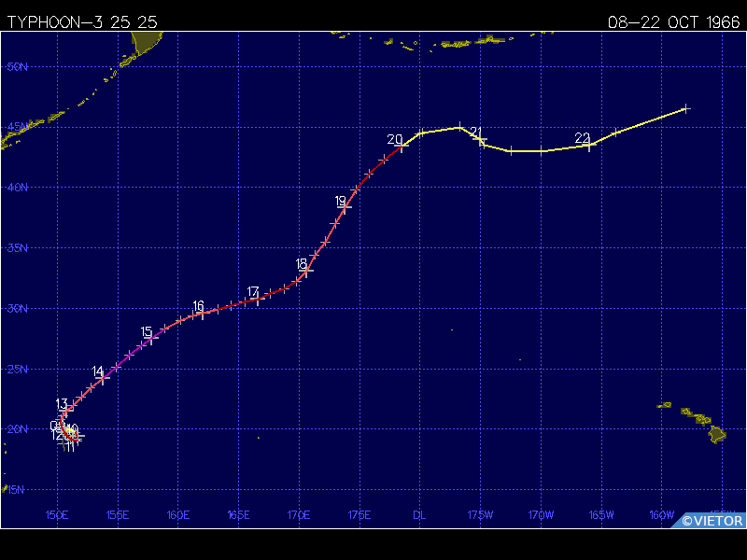747x560 pixels.
Task: Click the day 21 track marker
Action: [x=482, y=141]
